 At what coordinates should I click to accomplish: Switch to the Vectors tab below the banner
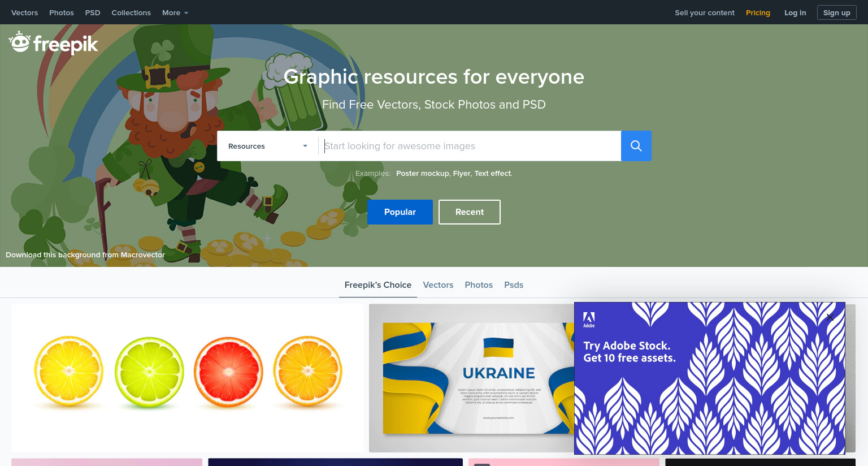coord(438,285)
